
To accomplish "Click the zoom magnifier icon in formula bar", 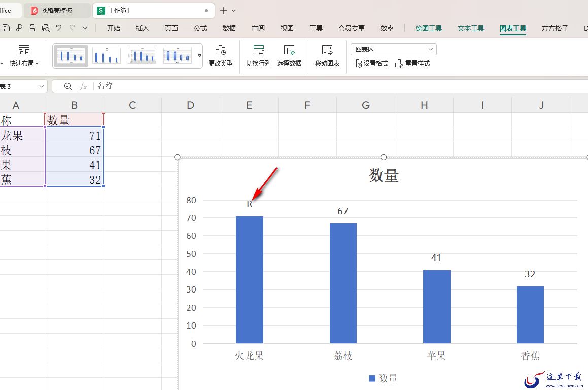I will tap(68, 86).
